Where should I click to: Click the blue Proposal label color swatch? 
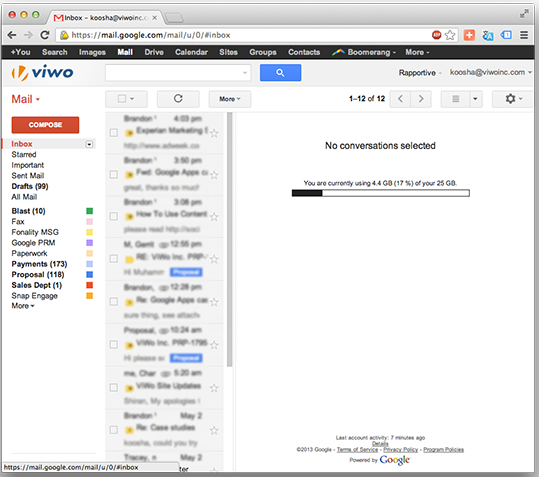(89, 275)
